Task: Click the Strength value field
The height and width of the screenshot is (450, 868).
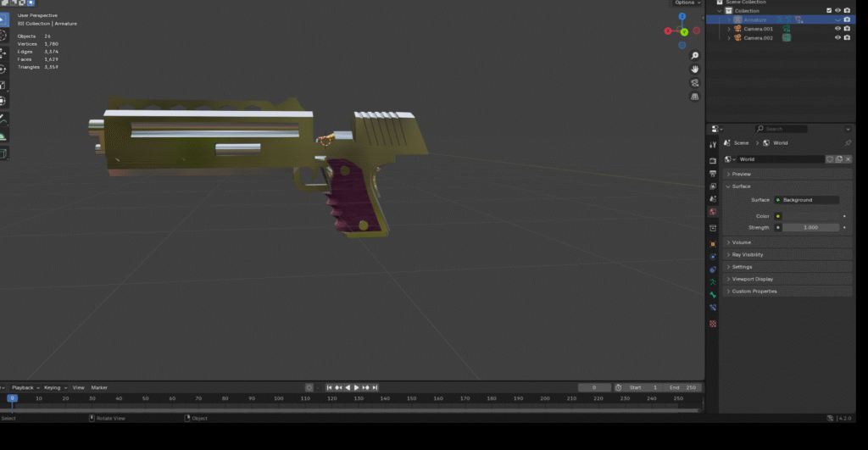Action: point(810,227)
